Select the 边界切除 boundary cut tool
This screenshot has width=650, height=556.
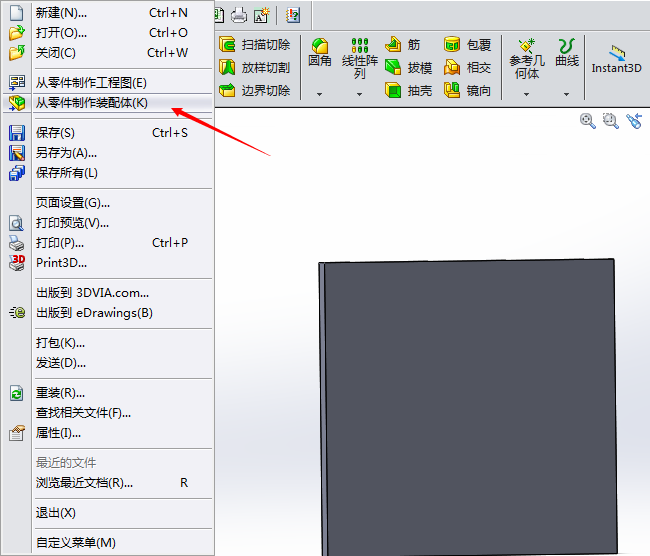point(255,90)
